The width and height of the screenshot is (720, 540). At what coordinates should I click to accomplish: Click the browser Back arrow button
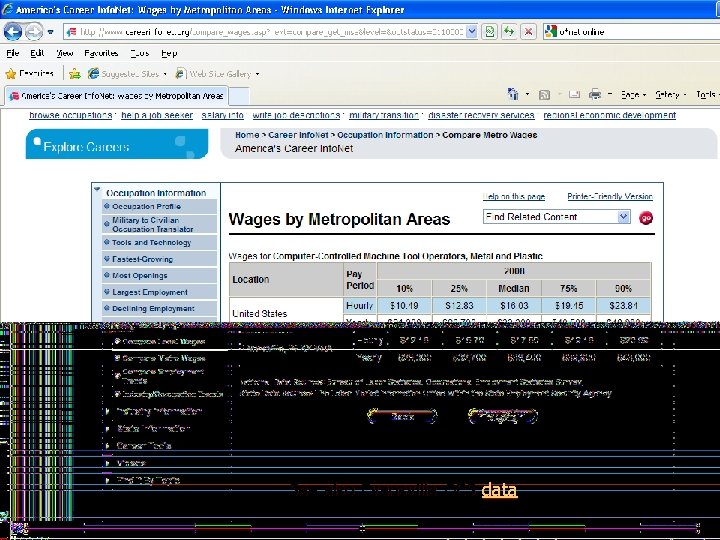click(12, 32)
